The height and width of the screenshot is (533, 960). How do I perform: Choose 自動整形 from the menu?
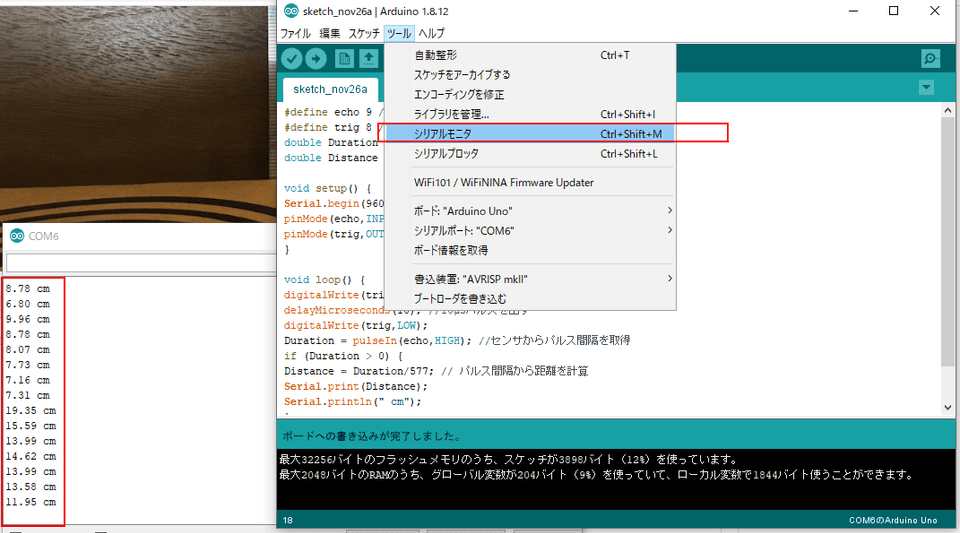(435, 55)
